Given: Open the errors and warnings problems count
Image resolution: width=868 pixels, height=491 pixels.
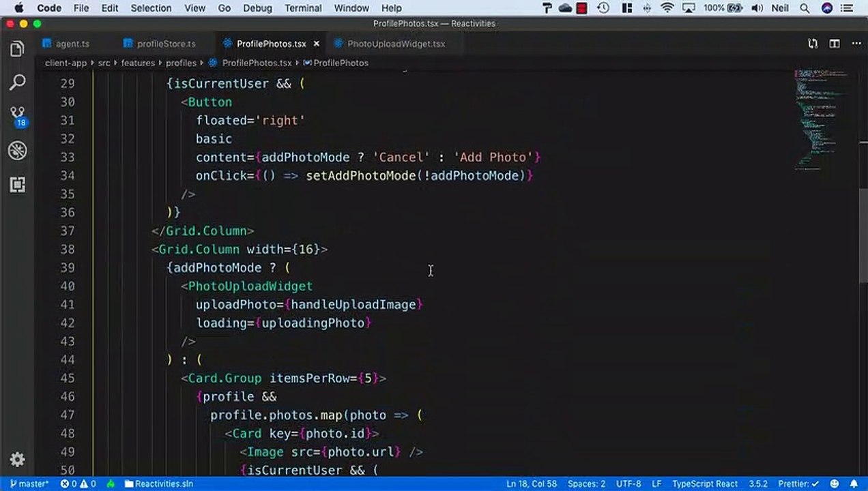Looking at the screenshot, I should pos(78,483).
